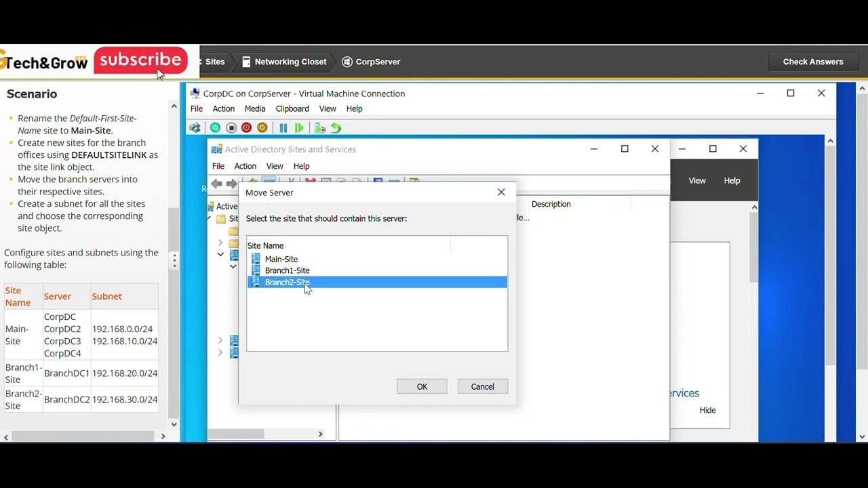
Task: Open View menu in Virtual Machine Connection
Action: point(328,108)
